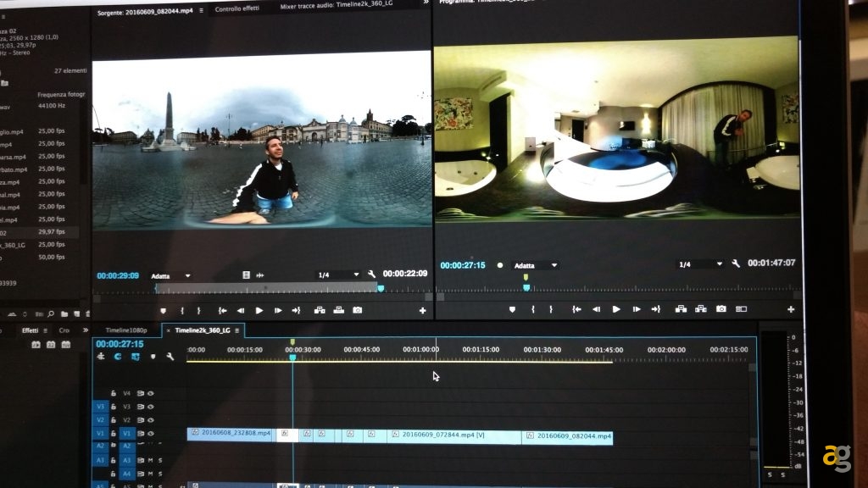Open Program monitor 1/4 resolution dropdown

click(699, 264)
